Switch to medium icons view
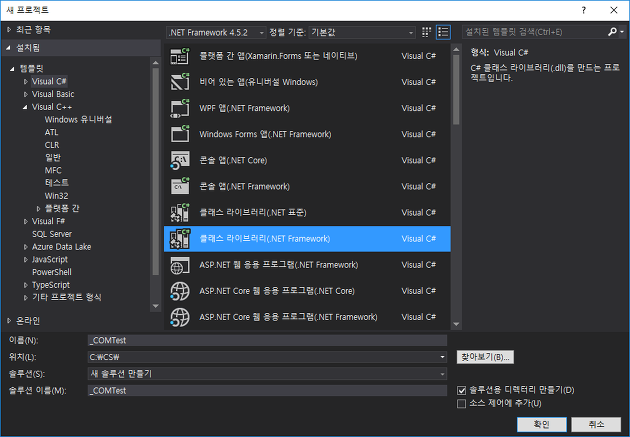The height and width of the screenshot is (437, 630). tap(426, 32)
